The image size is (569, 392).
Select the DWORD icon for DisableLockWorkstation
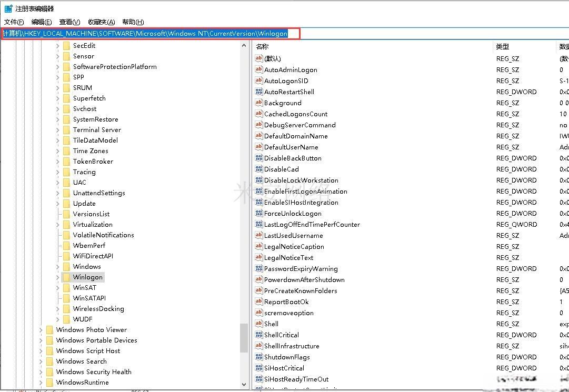click(x=259, y=180)
